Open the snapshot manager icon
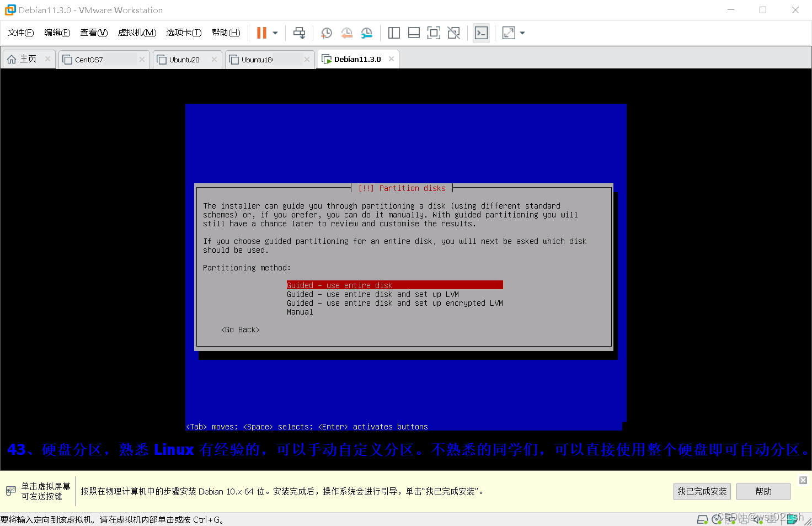 [x=366, y=33]
